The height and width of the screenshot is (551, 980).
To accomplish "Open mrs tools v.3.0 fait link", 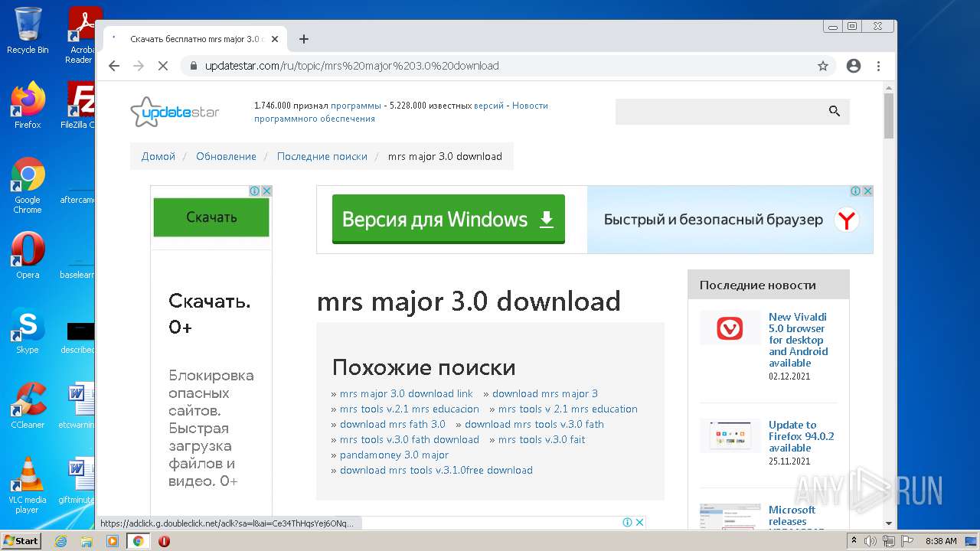I will (x=542, y=439).
